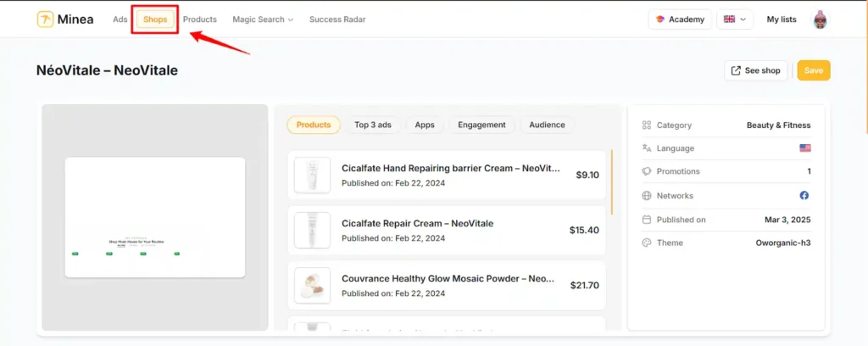868x346 pixels.
Task: Click the Beauty & Fitness category value
Action: pos(778,126)
